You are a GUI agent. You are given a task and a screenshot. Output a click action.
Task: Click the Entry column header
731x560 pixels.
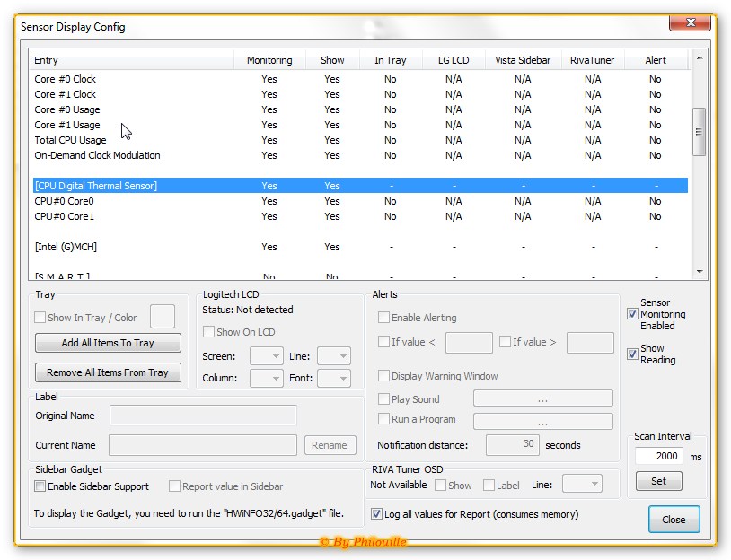(x=47, y=60)
